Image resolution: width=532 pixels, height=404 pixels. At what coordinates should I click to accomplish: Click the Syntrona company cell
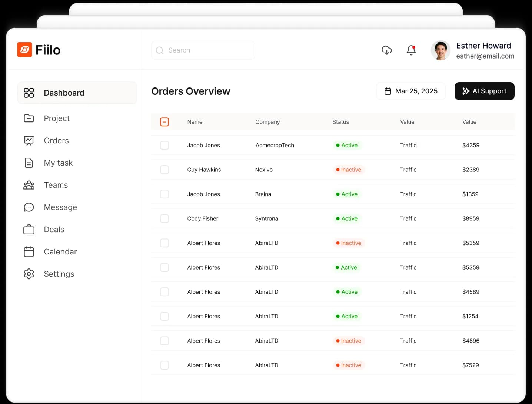click(x=266, y=218)
